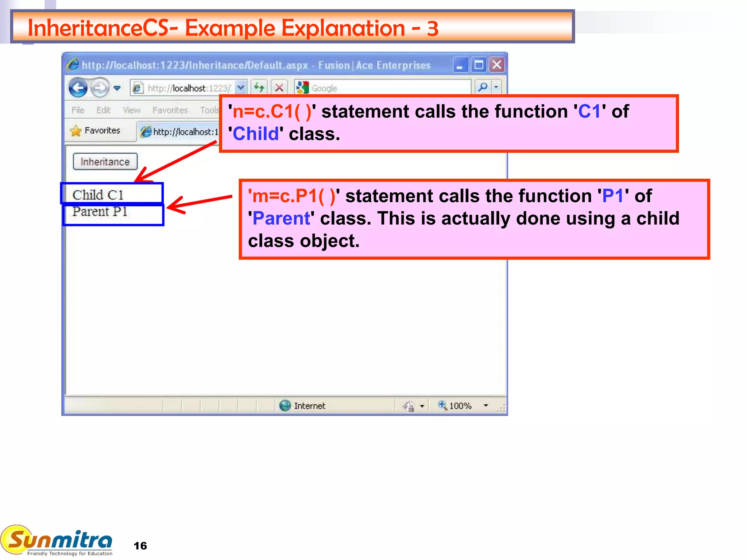Open the Edit menu

[103, 110]
